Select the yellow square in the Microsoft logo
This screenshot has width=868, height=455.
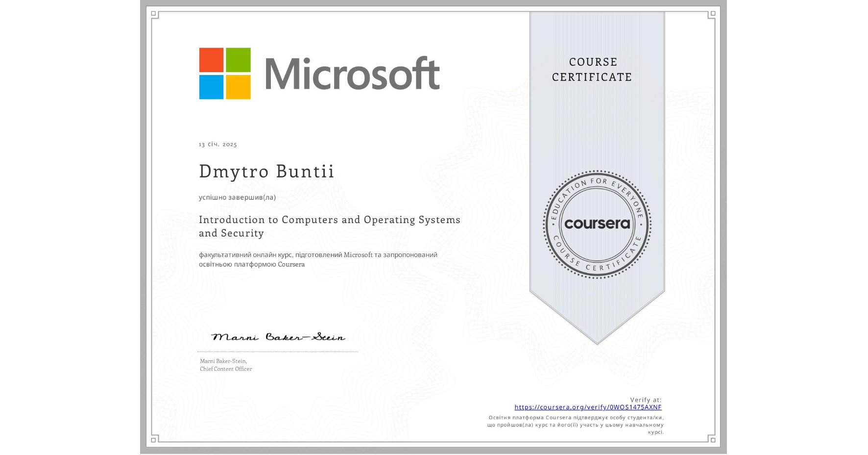pos(239,87)
